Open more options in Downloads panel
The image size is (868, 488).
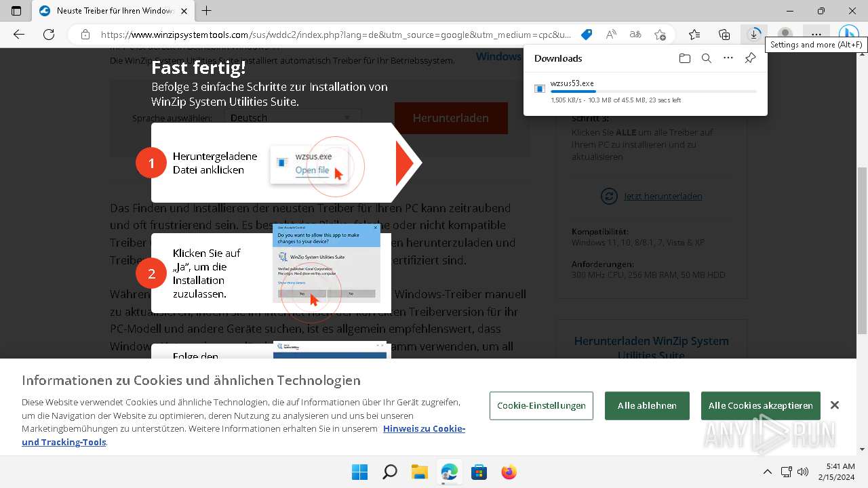point(728,58)
